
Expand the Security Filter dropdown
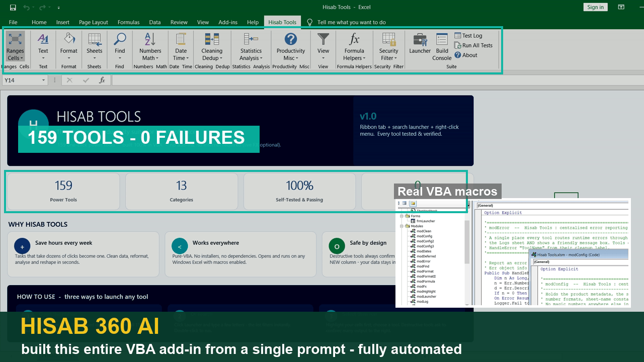coord(388,47)
